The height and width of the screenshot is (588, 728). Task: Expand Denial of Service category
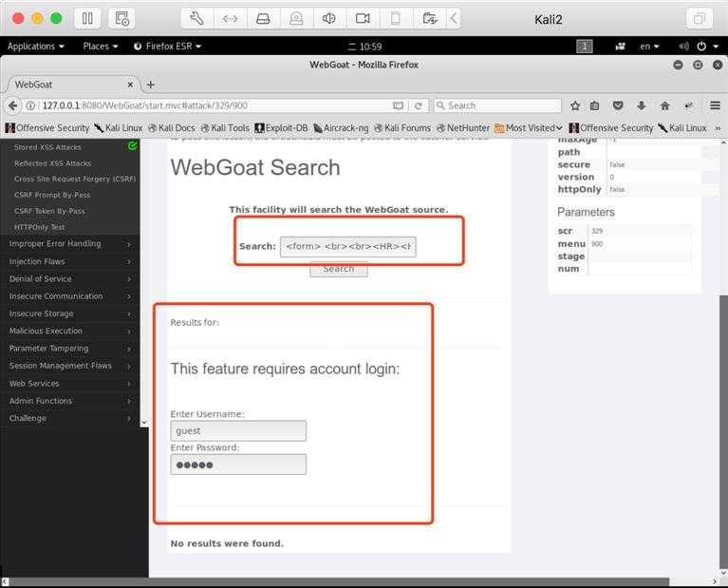click(x=69, y=279)
